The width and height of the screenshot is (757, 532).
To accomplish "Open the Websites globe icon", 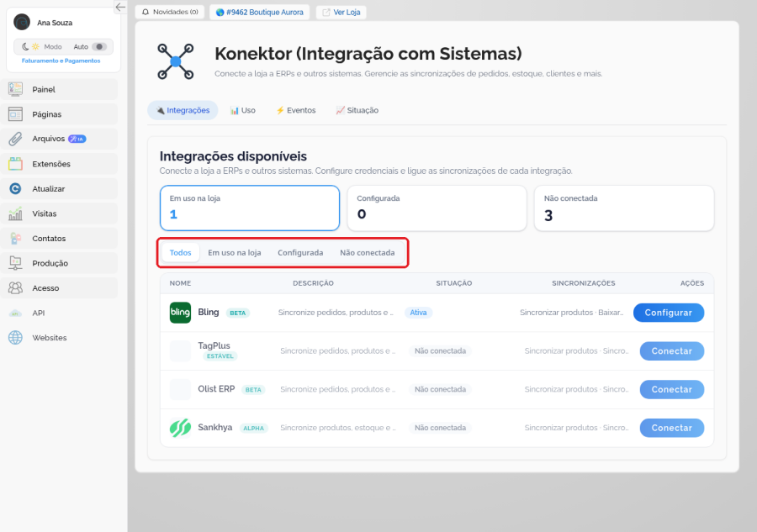I will 15,338.
